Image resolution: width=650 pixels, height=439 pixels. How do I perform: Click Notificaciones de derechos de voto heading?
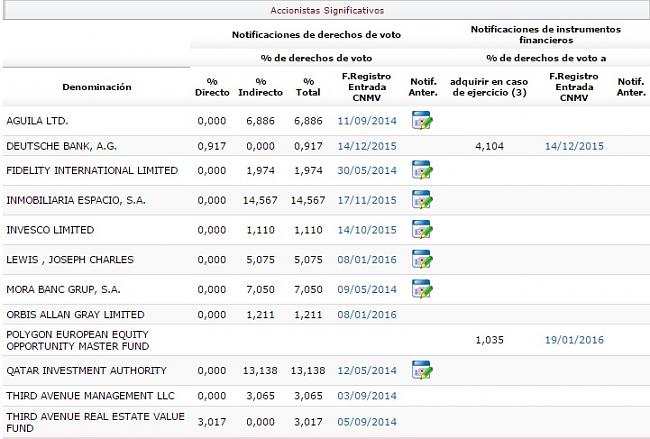pos(316,35)
